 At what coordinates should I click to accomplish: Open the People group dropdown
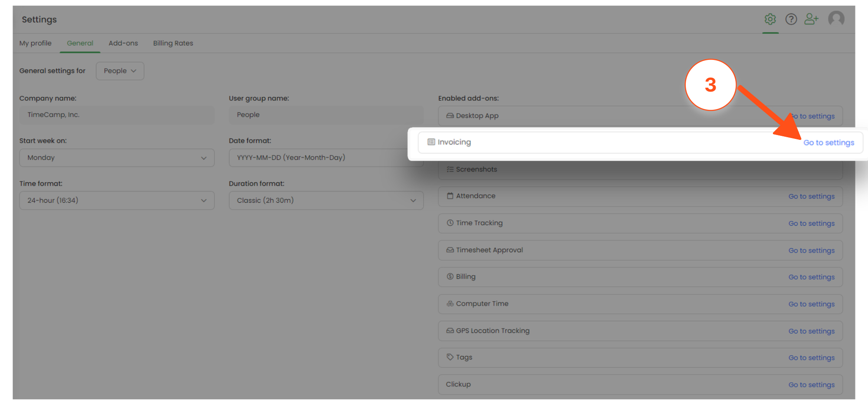120,71
